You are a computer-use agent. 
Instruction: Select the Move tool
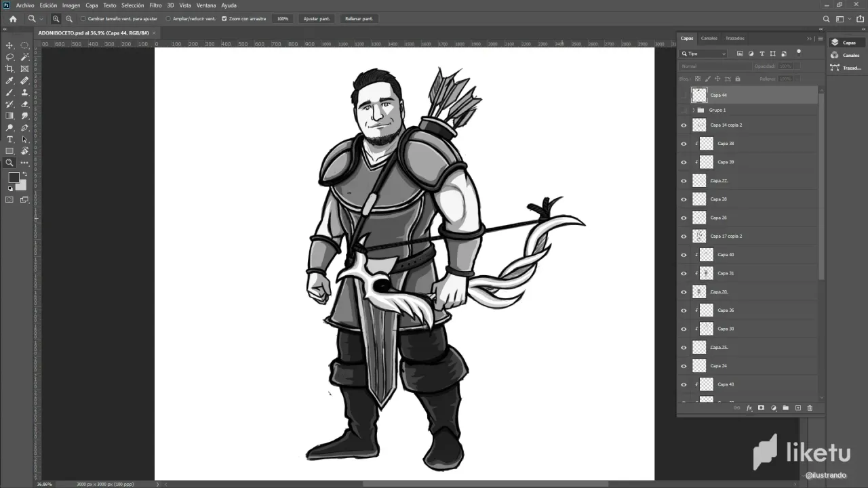[9, 45]
